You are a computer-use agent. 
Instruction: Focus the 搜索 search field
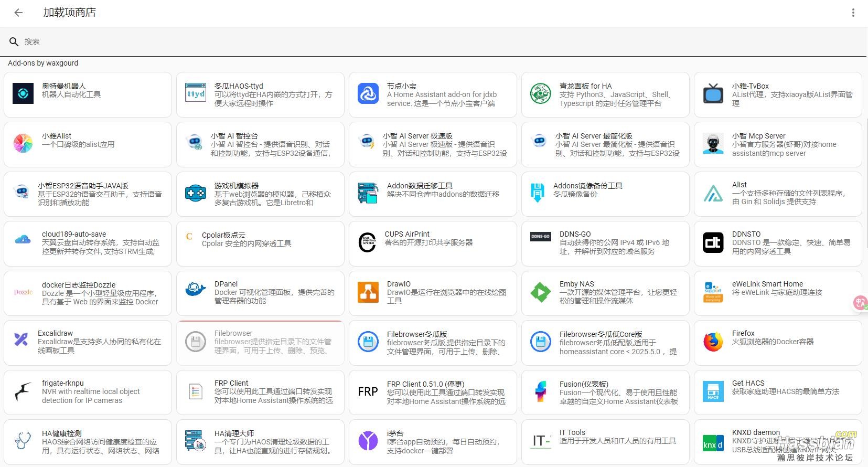[434, 41]
